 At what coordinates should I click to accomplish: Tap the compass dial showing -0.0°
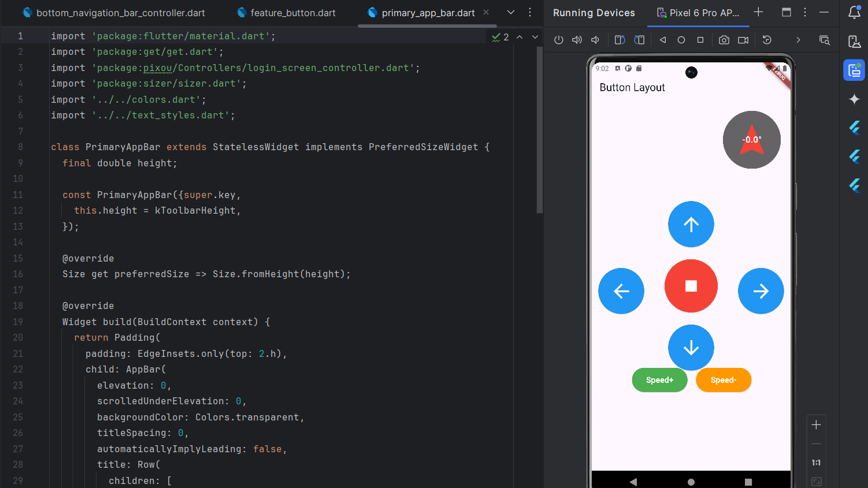tap(752, 140)
